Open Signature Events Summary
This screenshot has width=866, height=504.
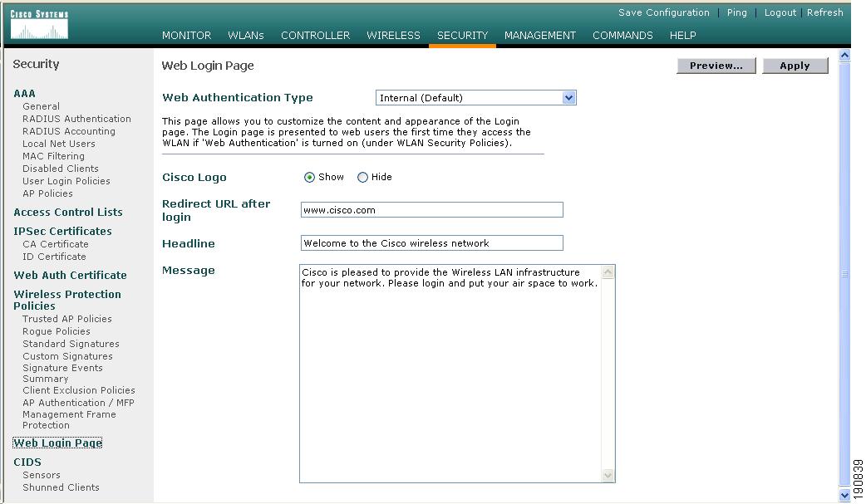62,373
